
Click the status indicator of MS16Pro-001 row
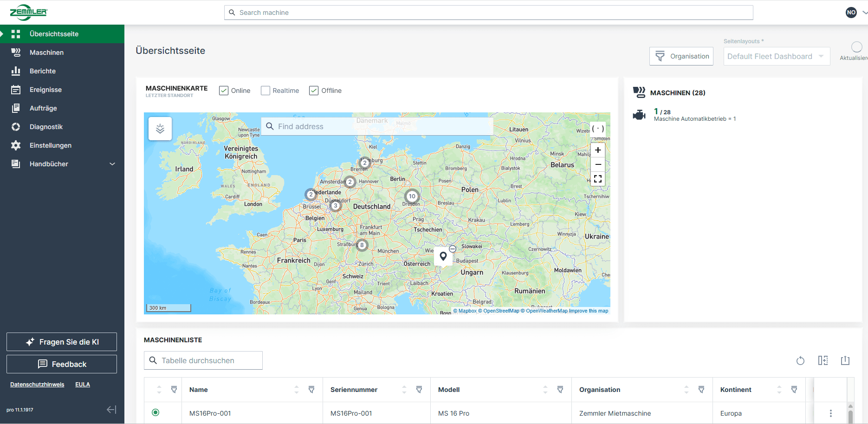155,412
